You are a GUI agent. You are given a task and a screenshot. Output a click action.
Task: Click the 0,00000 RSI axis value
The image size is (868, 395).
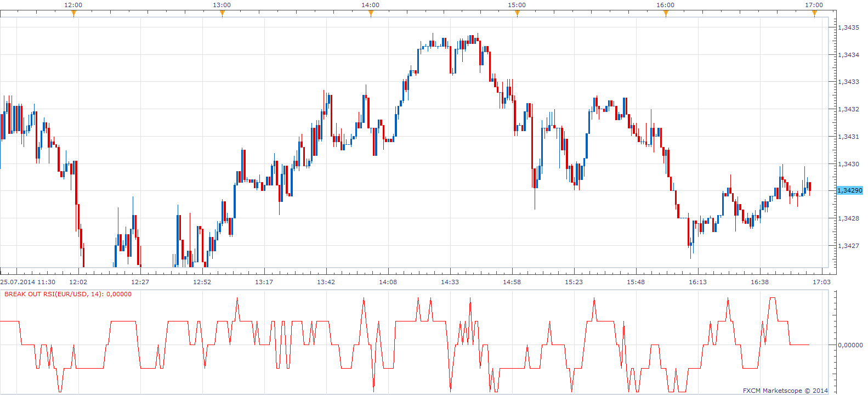pos(850,345)
